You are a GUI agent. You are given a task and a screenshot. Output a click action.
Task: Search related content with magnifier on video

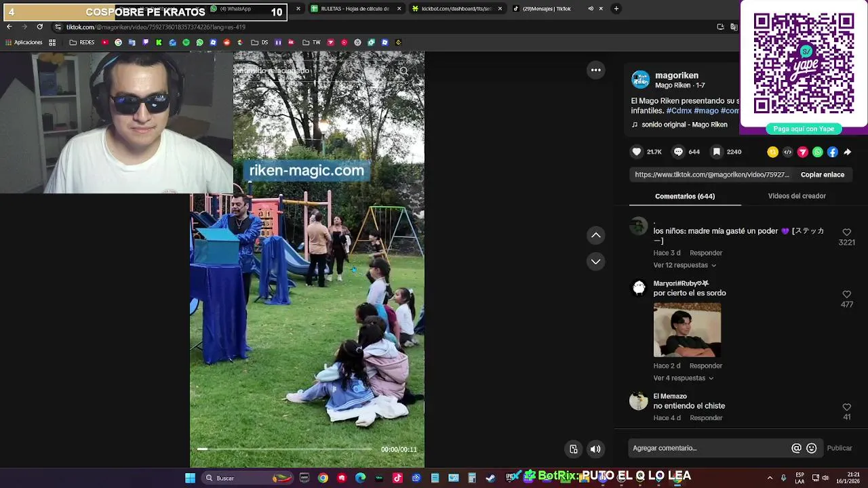point(403,71)
